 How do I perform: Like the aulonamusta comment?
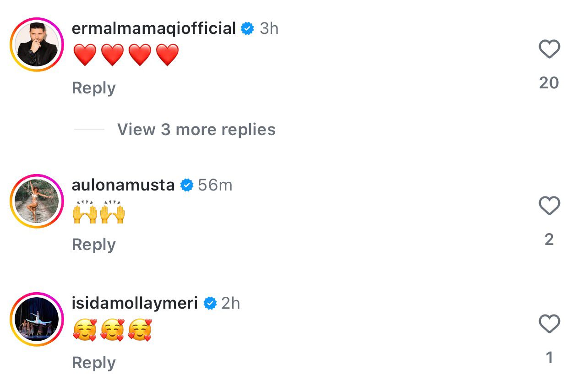coord(549,206)
